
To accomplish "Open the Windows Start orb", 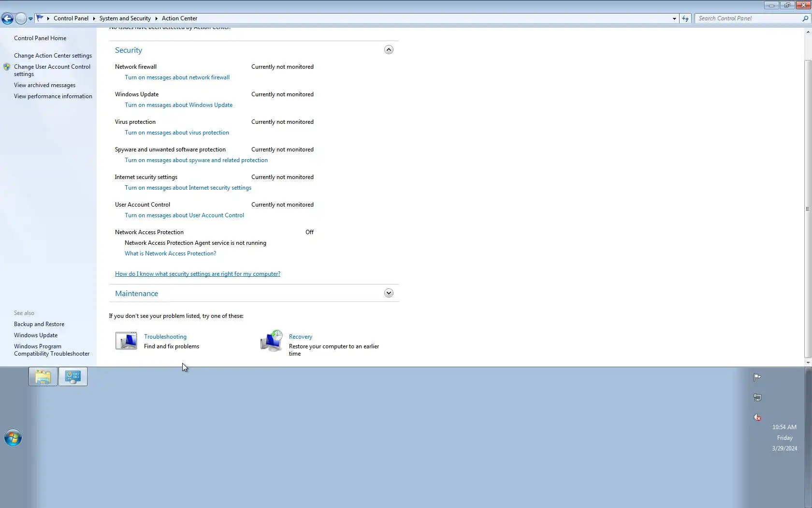I will click(13, 438).
